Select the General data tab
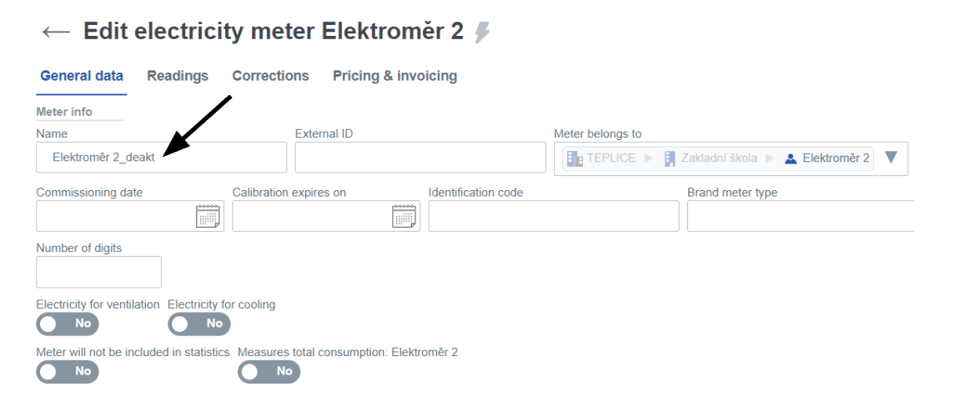This screenshot has height=402, width=980. tap(82, 76)
